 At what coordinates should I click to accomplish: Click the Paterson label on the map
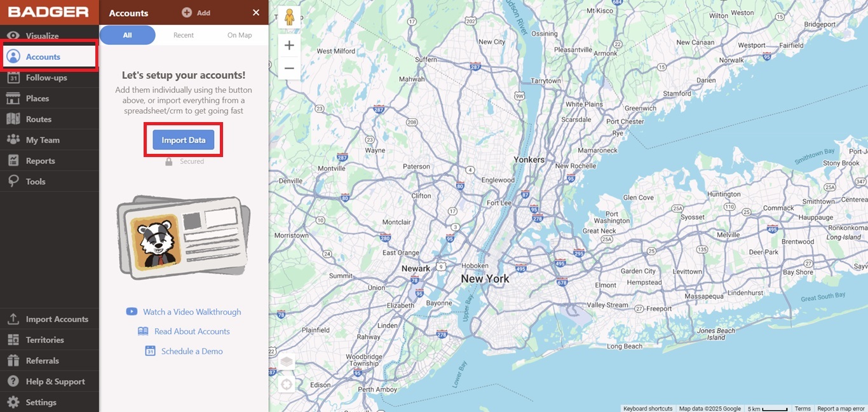click(x=416, y=167)
